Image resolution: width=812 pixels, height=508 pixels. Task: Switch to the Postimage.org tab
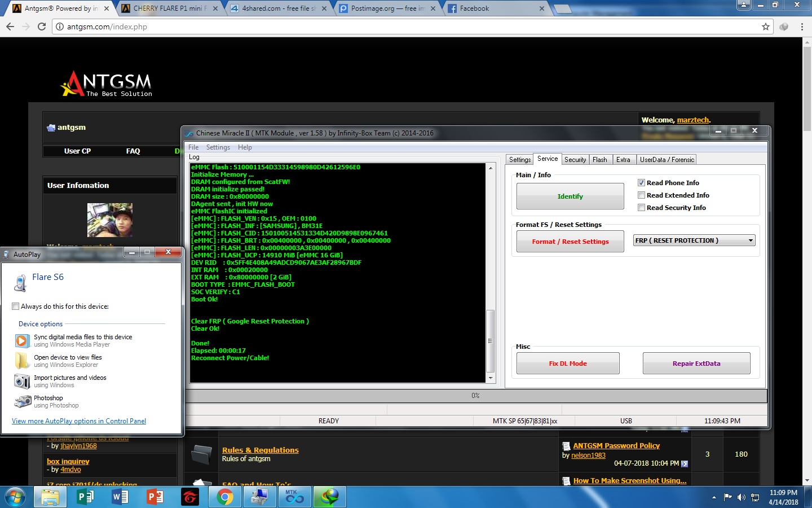(x=388, y=8)
